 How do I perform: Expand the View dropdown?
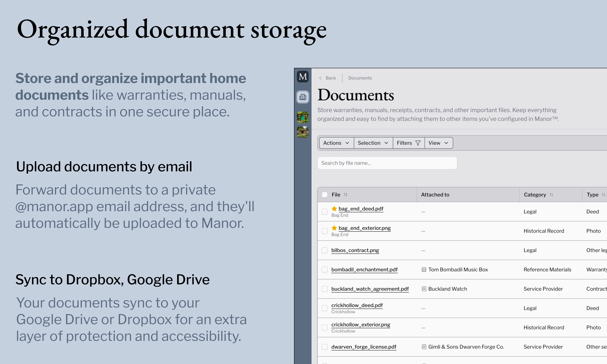(438, 143)
